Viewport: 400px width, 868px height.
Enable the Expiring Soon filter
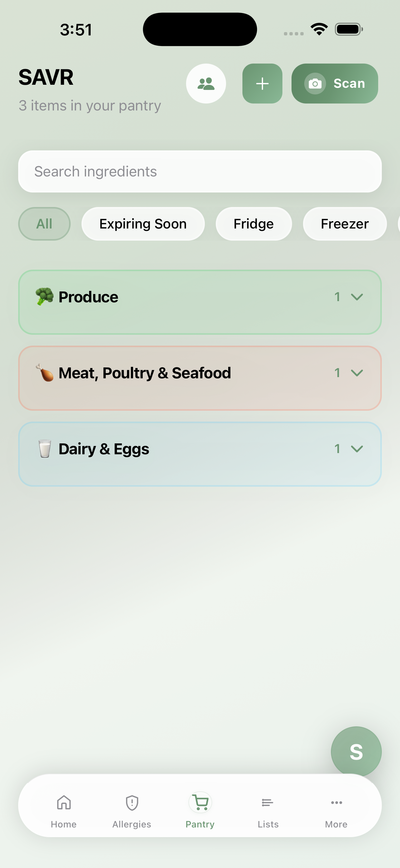pyautogui.click(x=143, y=224)
